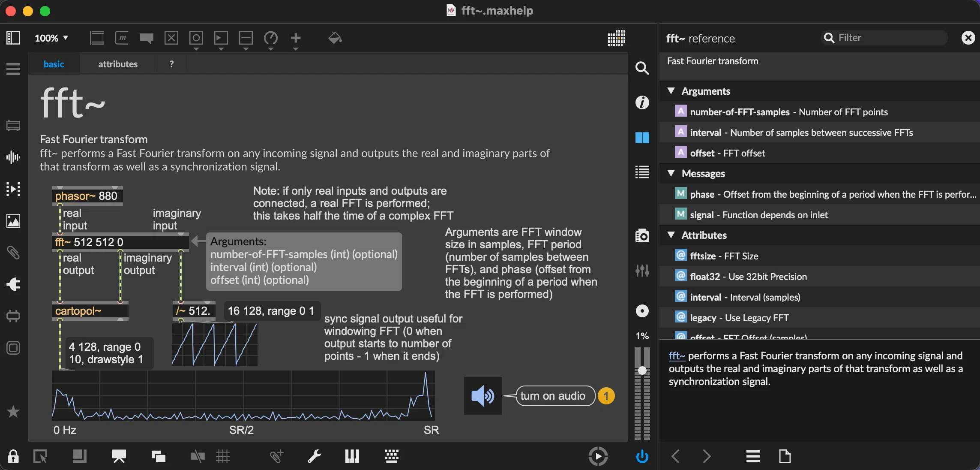Open the objects list icon in left sidebar
This screenshot has height=470, width=980.
pos(13,69)
